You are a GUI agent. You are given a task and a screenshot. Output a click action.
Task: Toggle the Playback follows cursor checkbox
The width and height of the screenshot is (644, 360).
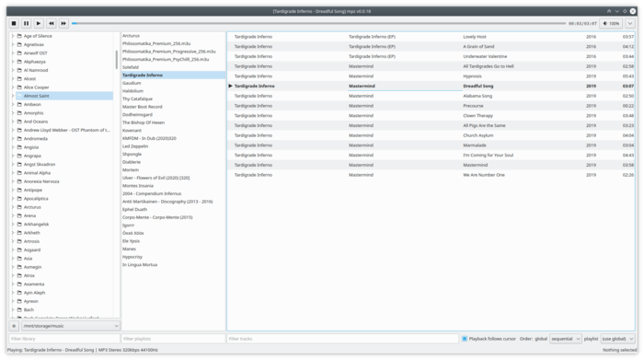point(465,339)
